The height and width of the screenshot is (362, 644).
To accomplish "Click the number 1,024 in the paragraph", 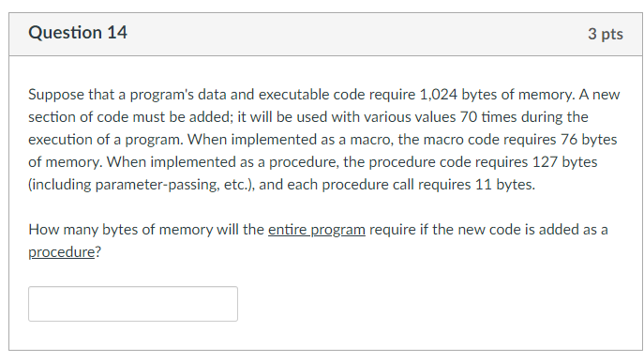I will [x=438, y=95].
